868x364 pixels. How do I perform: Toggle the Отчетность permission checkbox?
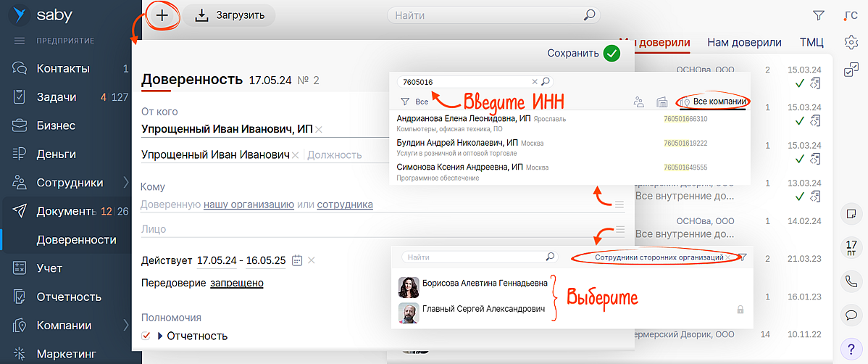coord(146,336)
